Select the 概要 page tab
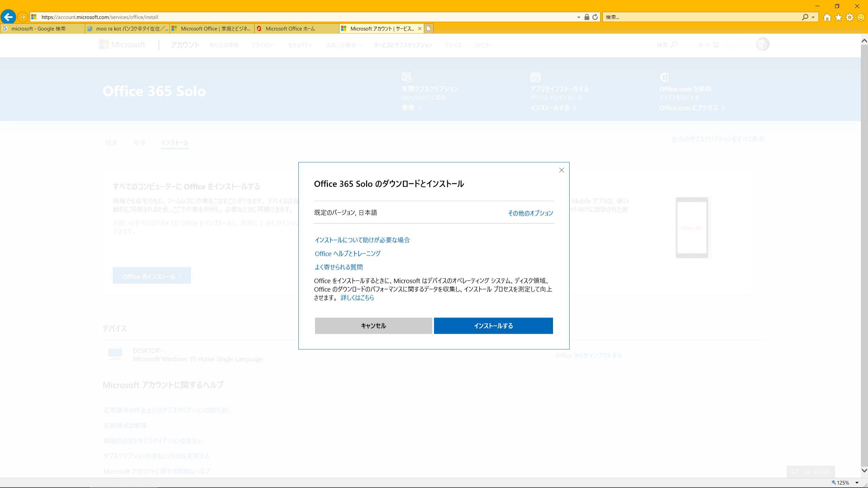868x488 pixels. click(x=111, y=143)
